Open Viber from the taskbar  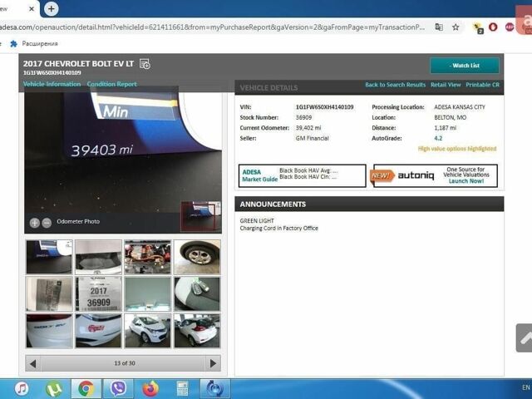pos(118,389)
